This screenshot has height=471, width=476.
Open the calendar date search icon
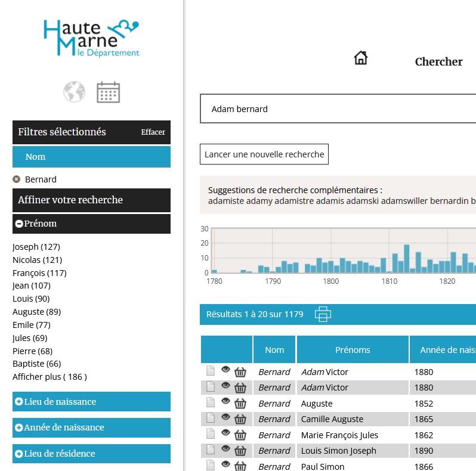tap(109, 92)
